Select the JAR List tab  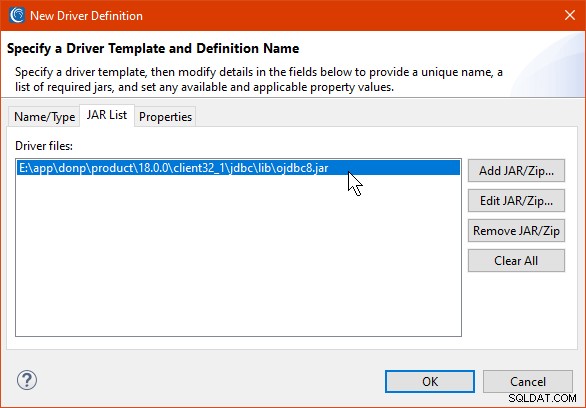(x=107, y=115)
